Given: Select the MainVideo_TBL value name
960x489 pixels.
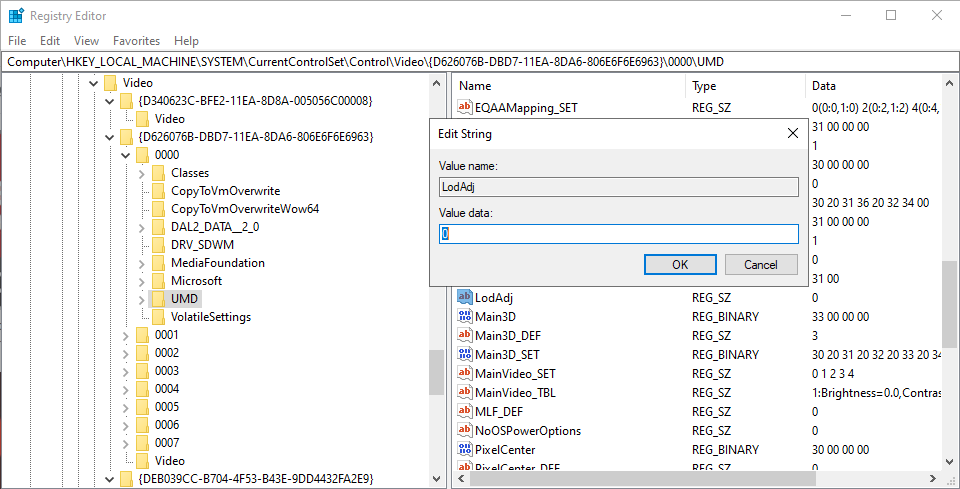Looking at the screenshot, I should point(515,392).
